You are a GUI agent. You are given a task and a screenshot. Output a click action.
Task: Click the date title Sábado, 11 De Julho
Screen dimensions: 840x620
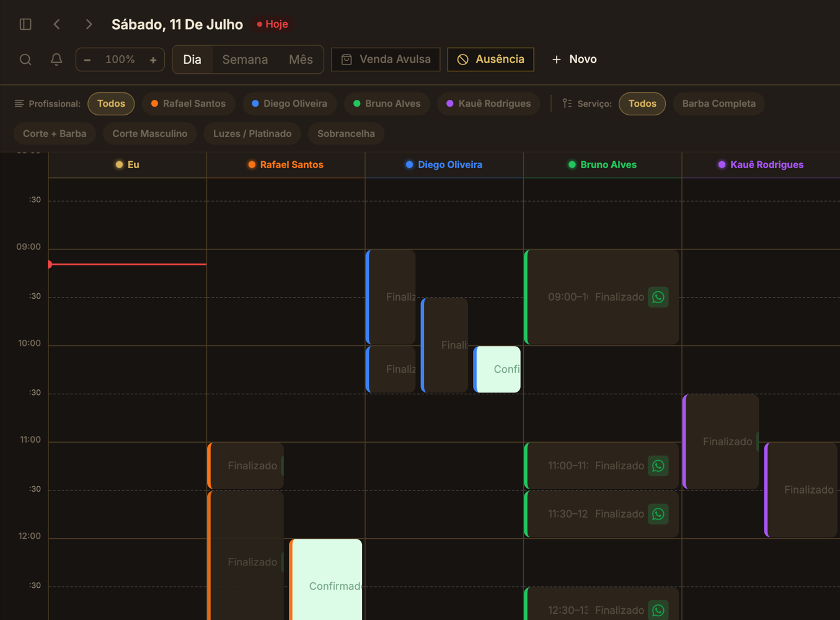pyautogui.click(x=177, y=24)
